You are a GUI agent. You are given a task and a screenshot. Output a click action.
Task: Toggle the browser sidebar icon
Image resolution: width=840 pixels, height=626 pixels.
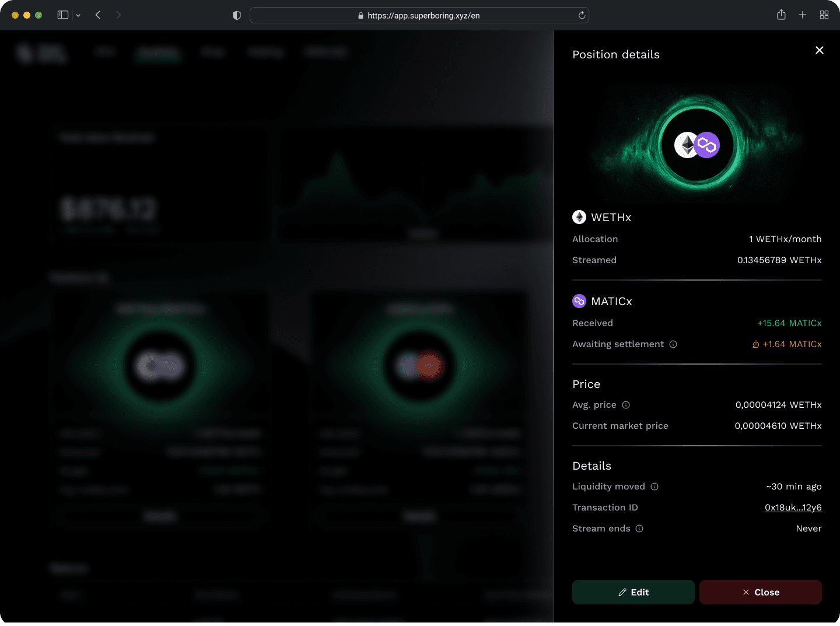(x=63, y=15)
